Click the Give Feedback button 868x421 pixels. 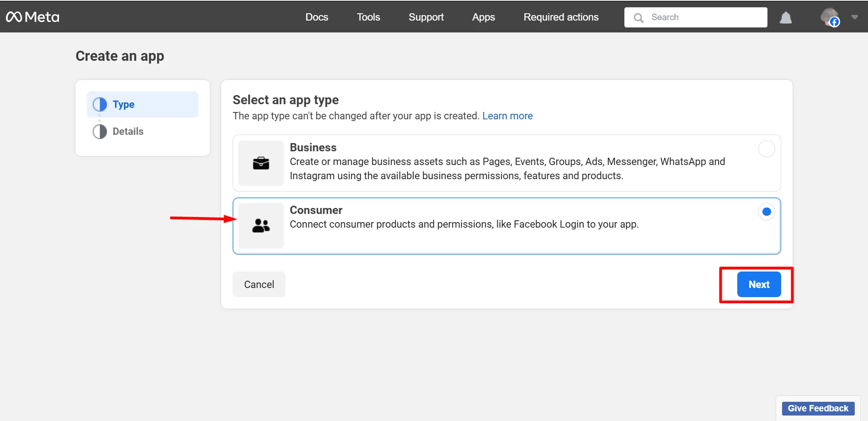click(818, 408)
